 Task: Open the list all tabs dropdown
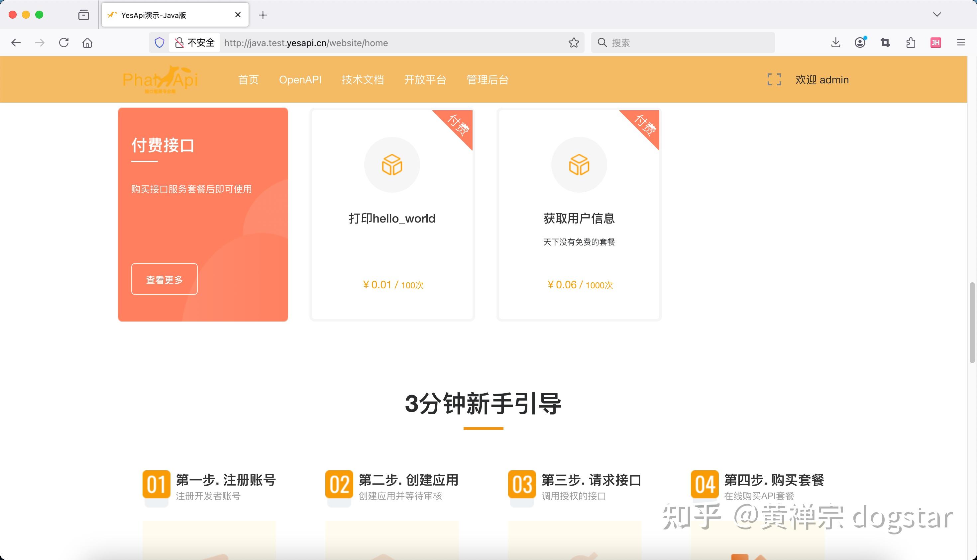[x=936, y=15]
